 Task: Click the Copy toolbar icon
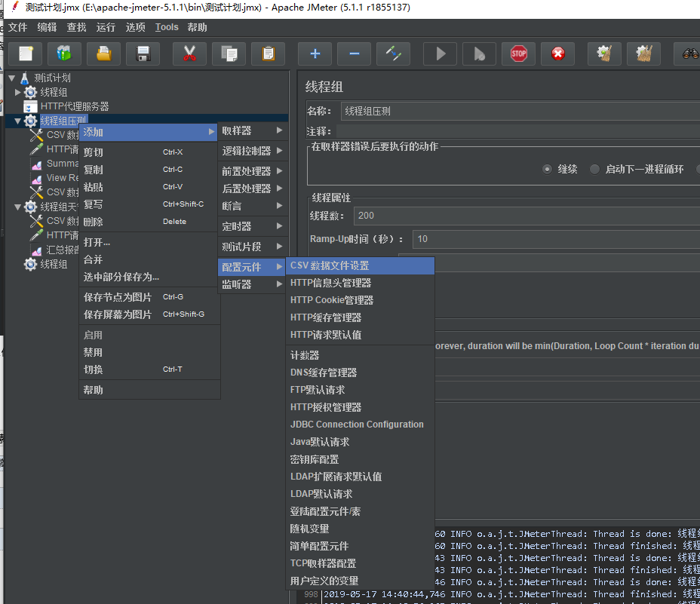(x=229, y=54)
